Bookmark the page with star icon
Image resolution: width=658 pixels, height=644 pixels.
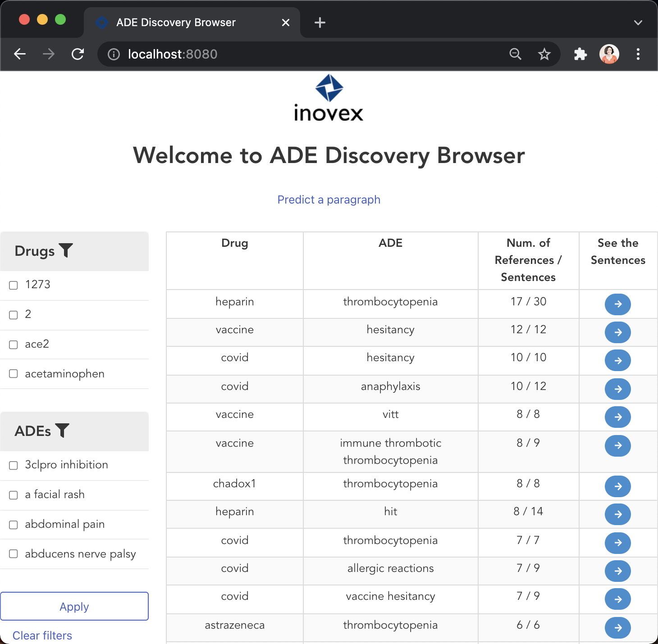(x=544, y=54)
